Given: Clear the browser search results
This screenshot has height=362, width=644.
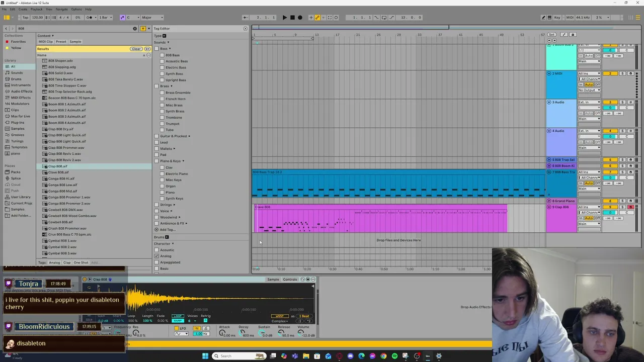Looking at the screenshot, I should 136,49.
